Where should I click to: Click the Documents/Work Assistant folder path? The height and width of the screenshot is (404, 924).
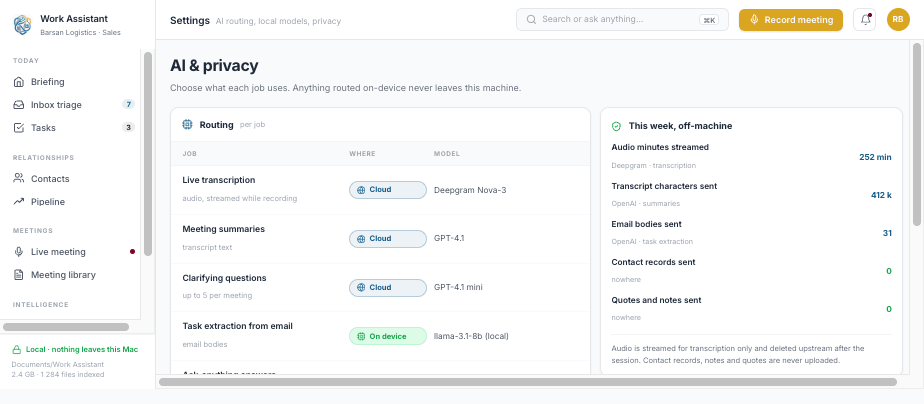click(x=58, y=365)
